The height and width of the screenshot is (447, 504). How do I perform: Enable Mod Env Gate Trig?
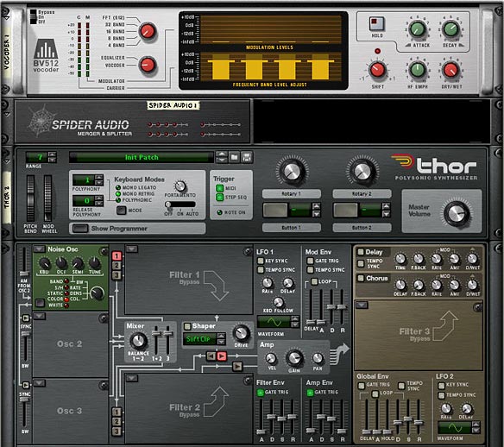tap(310, 261)
